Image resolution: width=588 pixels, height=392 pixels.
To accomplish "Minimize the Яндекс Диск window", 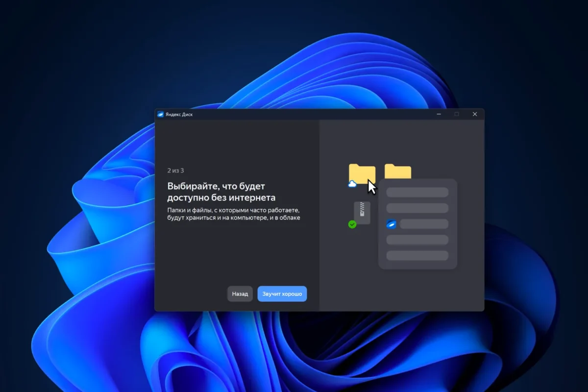I will pos(439,114).
